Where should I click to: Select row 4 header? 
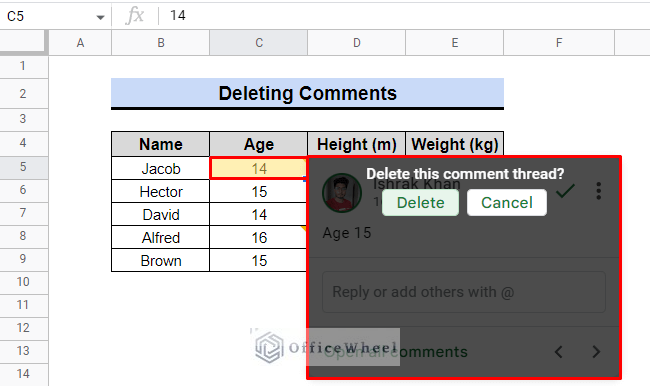tap(24, 143)
